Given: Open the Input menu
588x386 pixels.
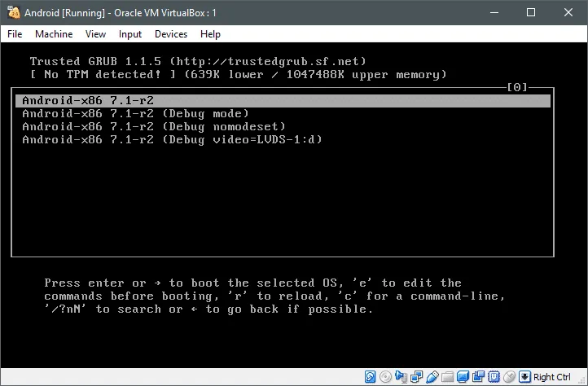Looking at the screenshot, I should click(130, 34).
